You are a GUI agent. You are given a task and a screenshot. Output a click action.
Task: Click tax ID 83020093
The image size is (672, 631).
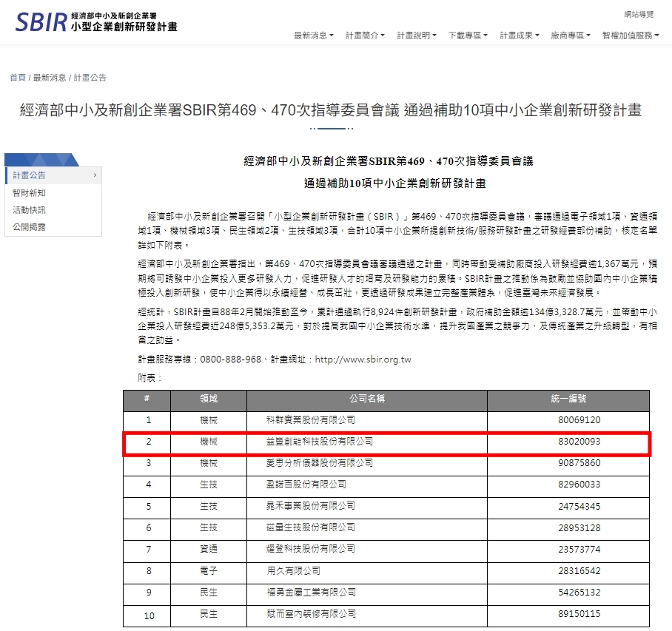click(x=579, y=441)
